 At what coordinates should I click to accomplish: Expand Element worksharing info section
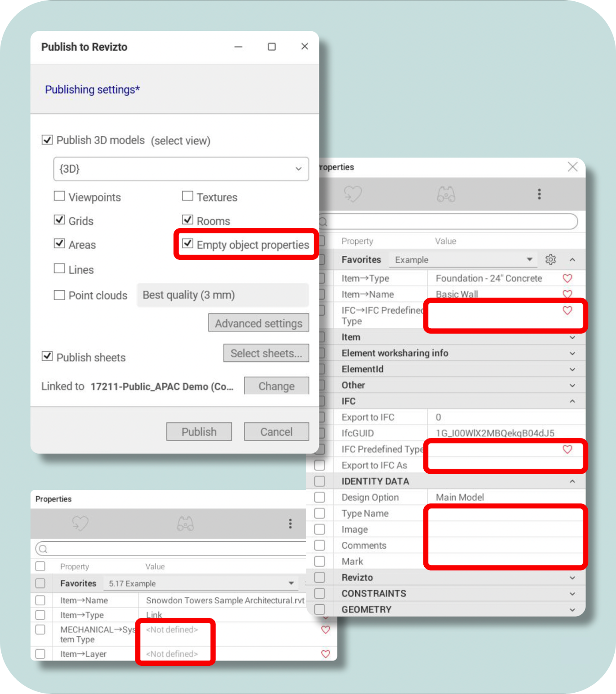pyautogui.click(x=573, y=353)
